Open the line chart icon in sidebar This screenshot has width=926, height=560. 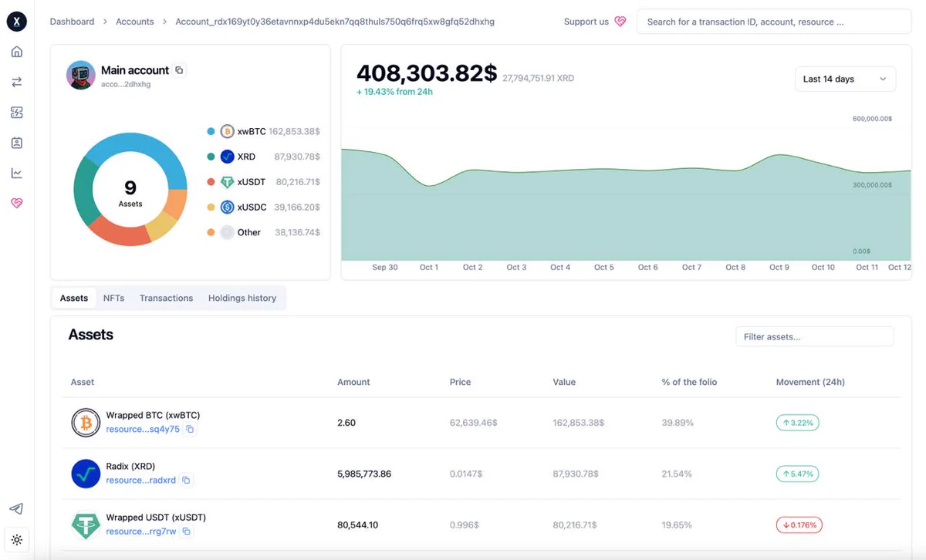click(17, 173)
